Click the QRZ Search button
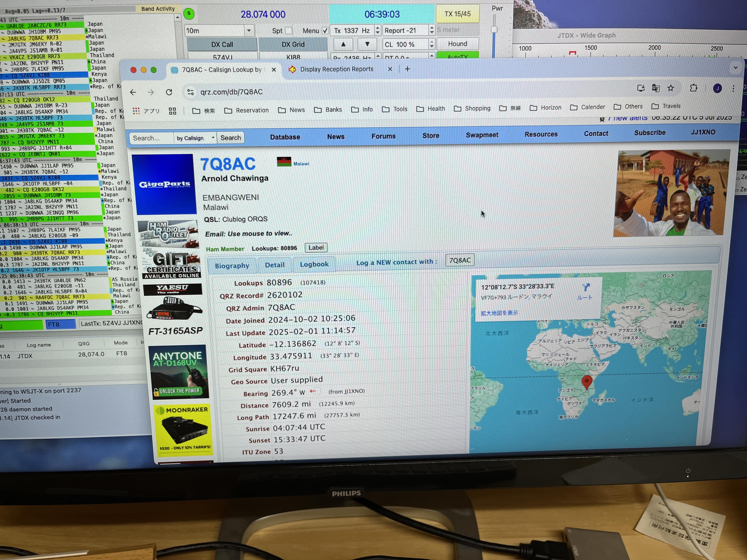The height and width of the screenshot is (560, 747). [231, 138]
